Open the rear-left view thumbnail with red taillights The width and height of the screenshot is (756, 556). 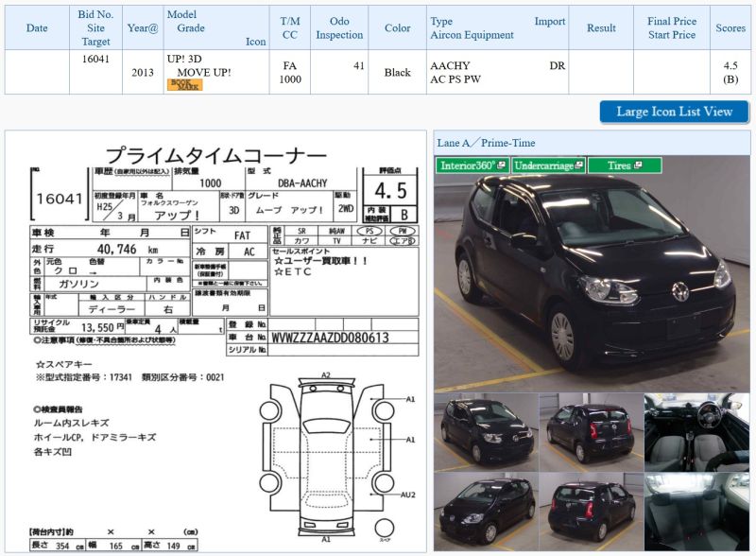coord(592,432)
